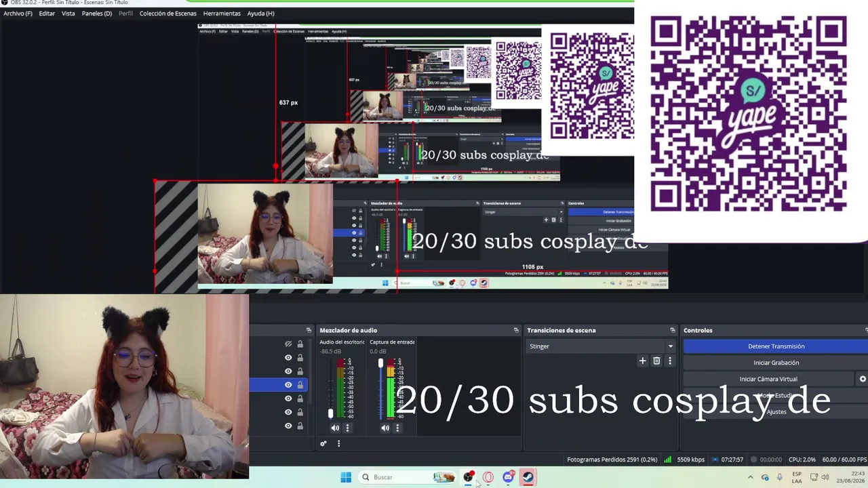
Task: Click the "0.0 dB" level value
Action: 378,351
